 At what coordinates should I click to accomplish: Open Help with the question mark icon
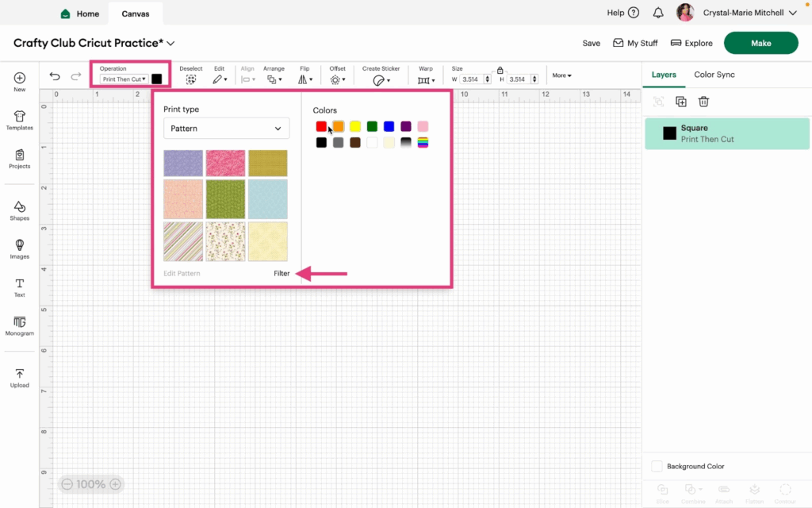point(634,13)
